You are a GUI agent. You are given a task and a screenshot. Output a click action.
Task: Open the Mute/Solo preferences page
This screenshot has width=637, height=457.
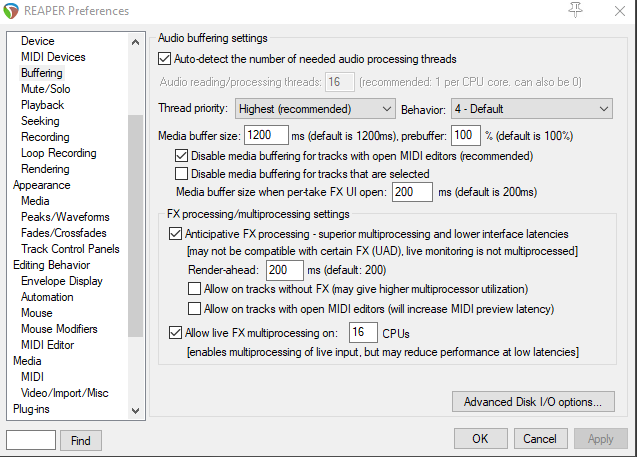pos(46,89)
